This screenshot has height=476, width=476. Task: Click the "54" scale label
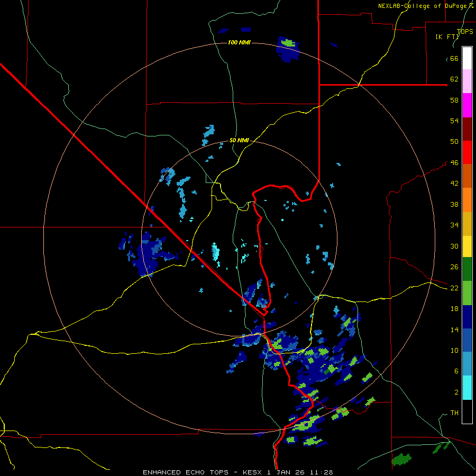[454, 121]
